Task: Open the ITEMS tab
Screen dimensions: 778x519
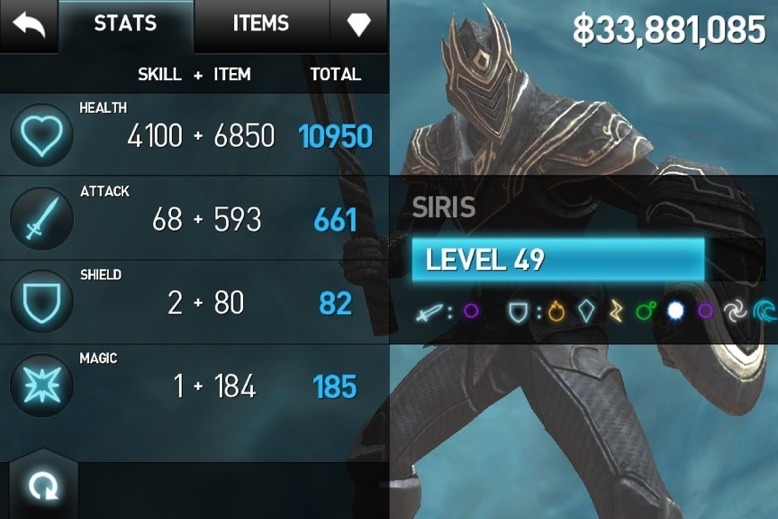Action: [261, 24]
